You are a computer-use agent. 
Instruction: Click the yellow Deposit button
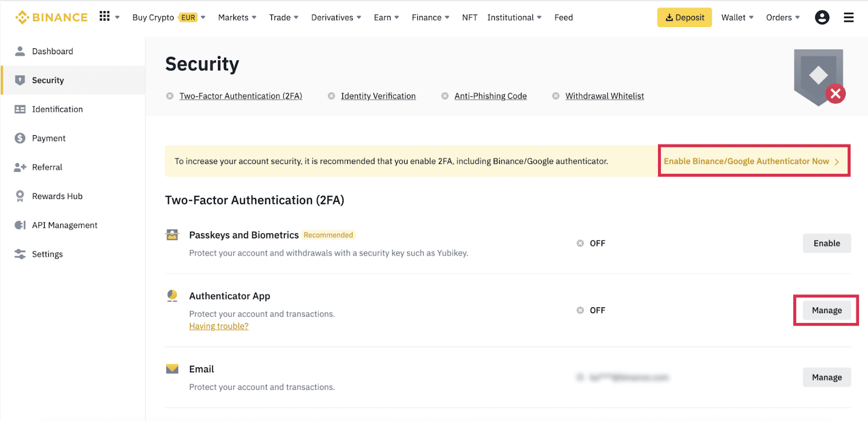[684, 17]
